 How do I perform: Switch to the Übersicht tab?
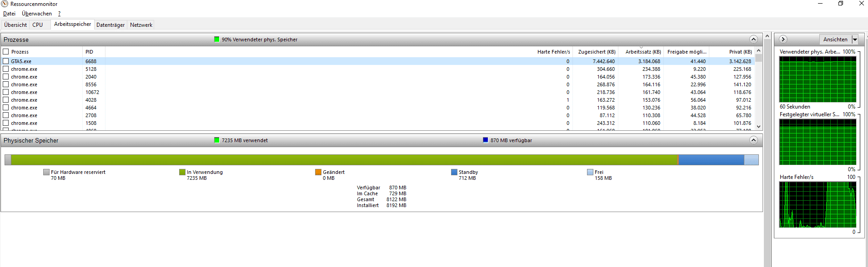[x=15, y=25]
